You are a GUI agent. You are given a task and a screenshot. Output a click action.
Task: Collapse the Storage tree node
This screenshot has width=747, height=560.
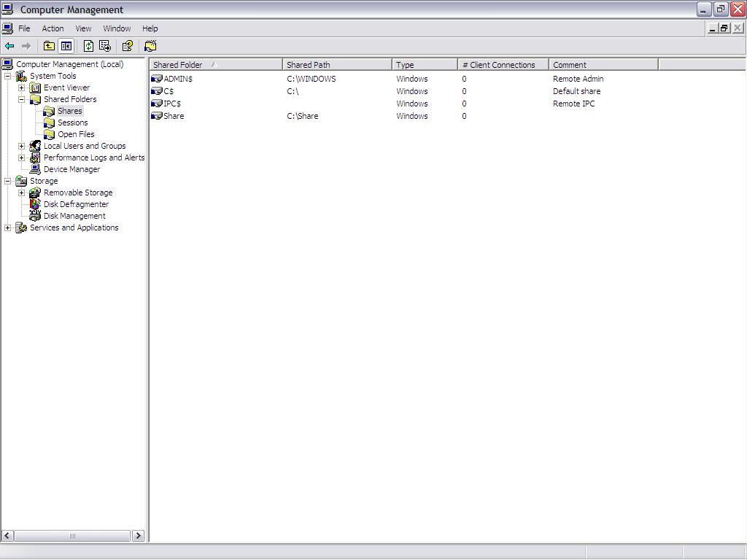(7, 181)
